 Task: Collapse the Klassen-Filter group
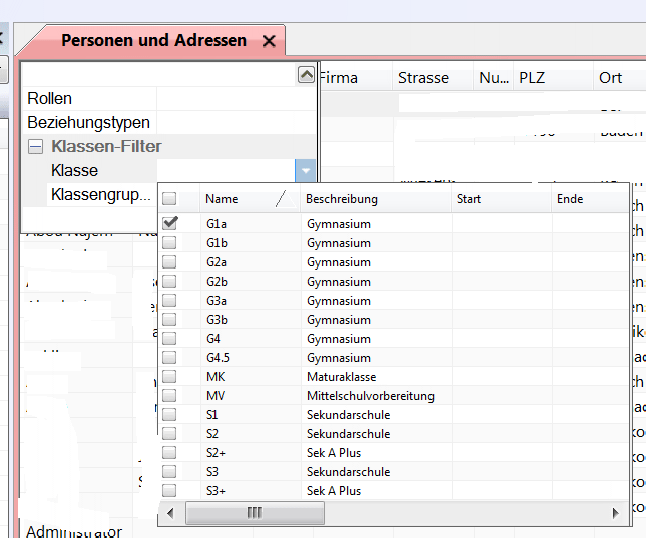point(35,147)
